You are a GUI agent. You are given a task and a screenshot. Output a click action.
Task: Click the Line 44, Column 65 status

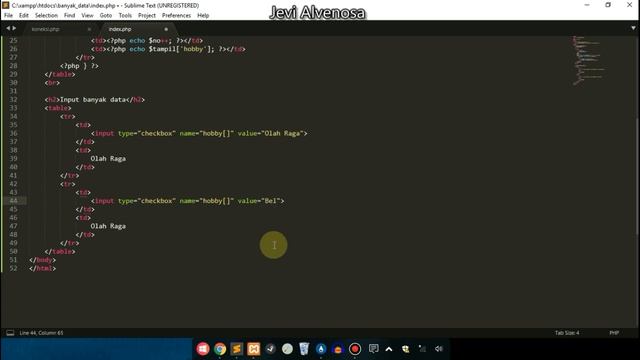[x=41, y=333]
